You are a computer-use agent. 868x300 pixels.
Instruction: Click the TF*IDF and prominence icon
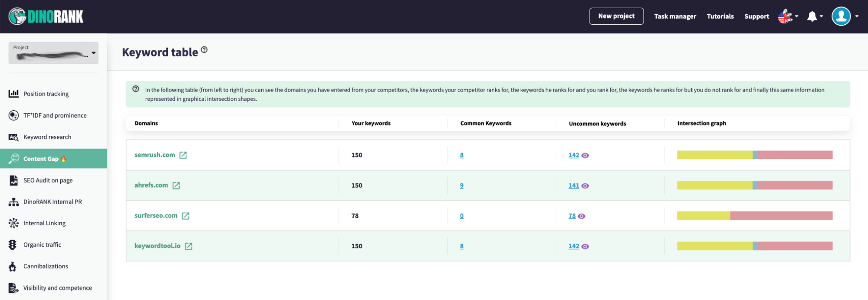13,115
